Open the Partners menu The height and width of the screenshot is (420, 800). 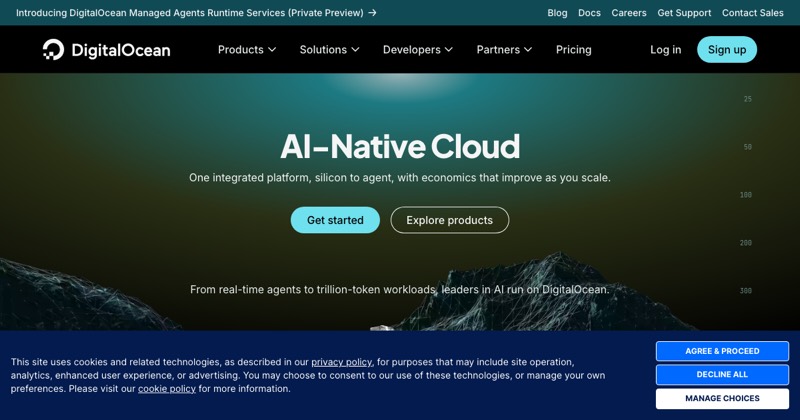click(504, 50)
